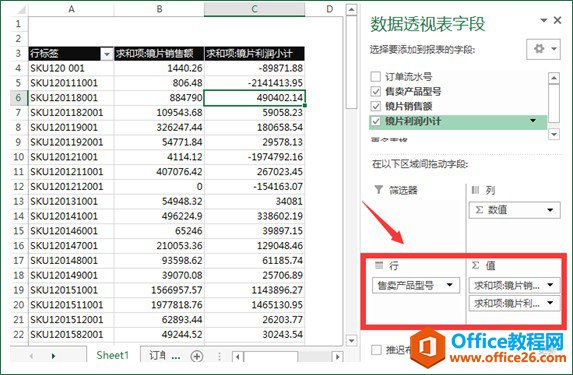
Task: Click the horizontal scroll right arrow
Action: pyautogui.click(x=338, y=356)
